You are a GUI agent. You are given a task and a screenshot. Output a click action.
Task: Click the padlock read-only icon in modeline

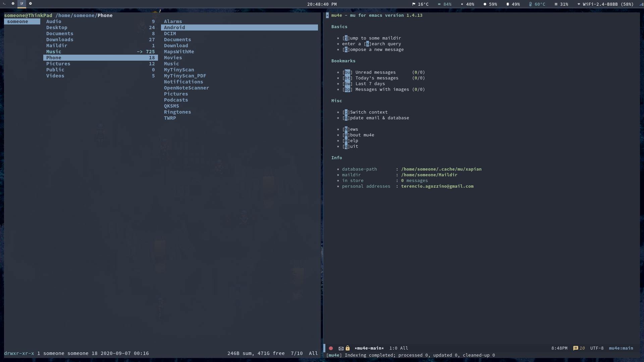coord(347,348)
